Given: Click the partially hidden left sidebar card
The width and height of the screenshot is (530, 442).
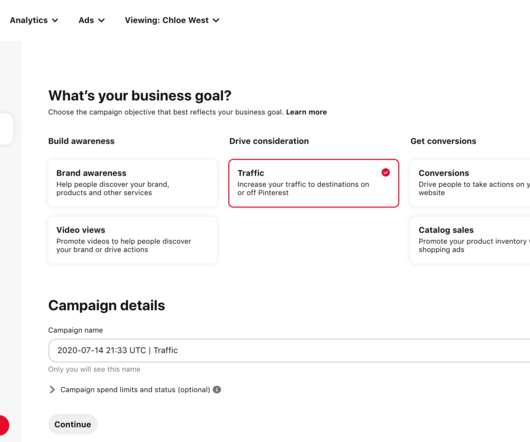Looking at the screenshot, I should 6,128.
